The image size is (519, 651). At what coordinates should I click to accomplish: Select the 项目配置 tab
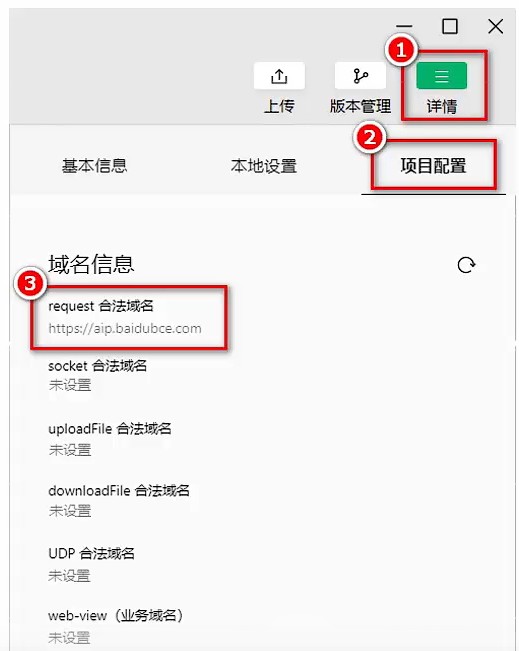pyautogui.click(x=433, y=166)
